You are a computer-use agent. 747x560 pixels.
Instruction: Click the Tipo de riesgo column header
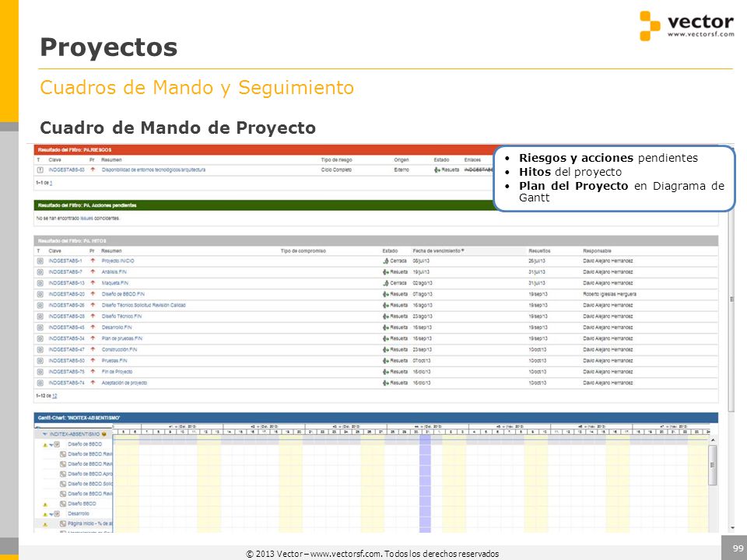point(336,160)
